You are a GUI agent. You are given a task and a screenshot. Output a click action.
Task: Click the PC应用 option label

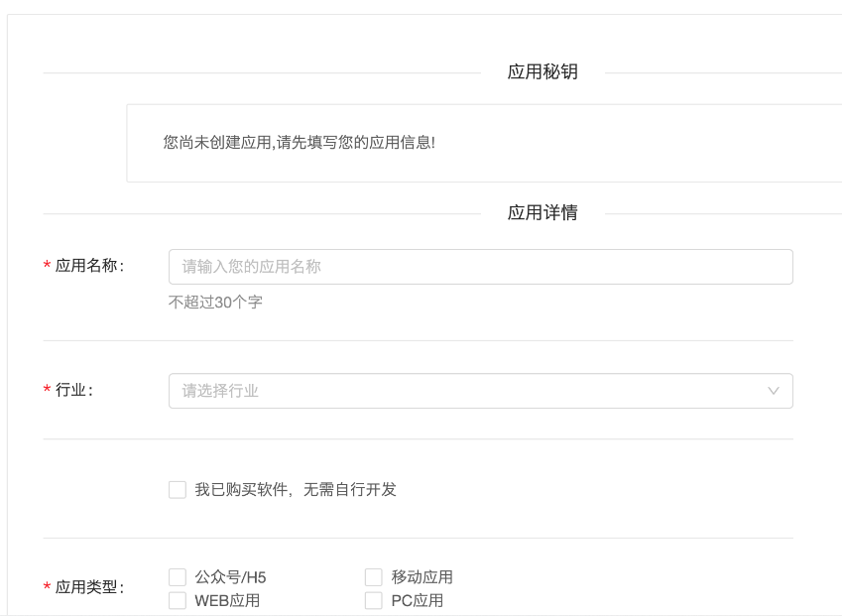(x=417, y=600)
